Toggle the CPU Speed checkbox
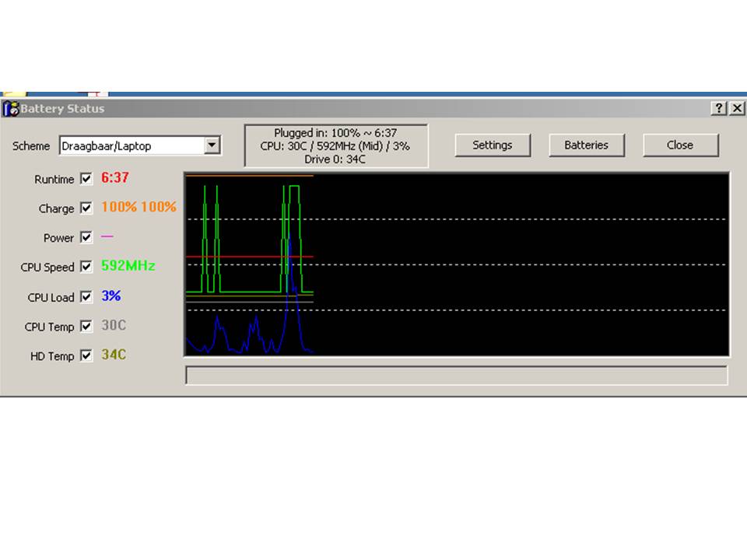 86,267
